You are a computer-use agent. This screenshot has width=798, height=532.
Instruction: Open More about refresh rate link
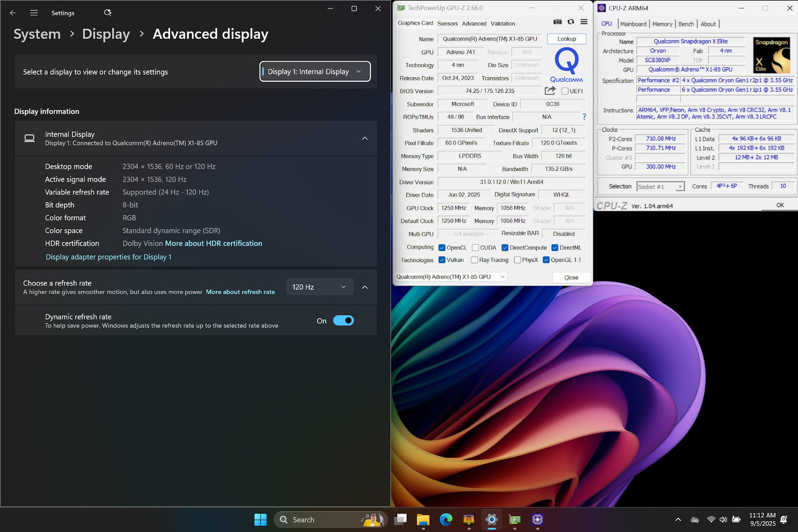click(240, 292)
